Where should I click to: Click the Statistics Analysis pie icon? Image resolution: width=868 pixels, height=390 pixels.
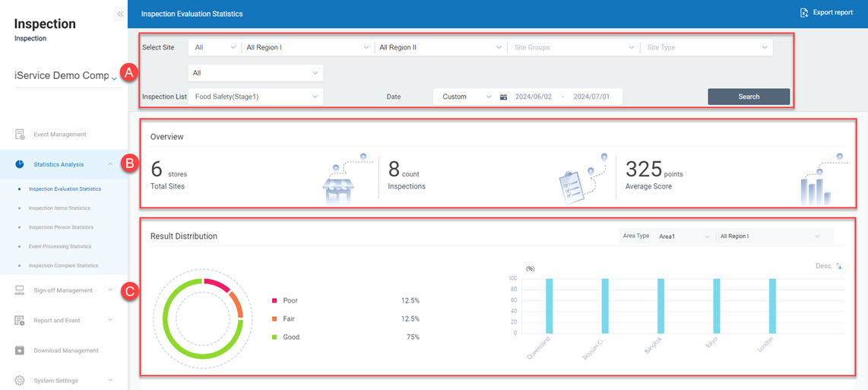(20, 164)
